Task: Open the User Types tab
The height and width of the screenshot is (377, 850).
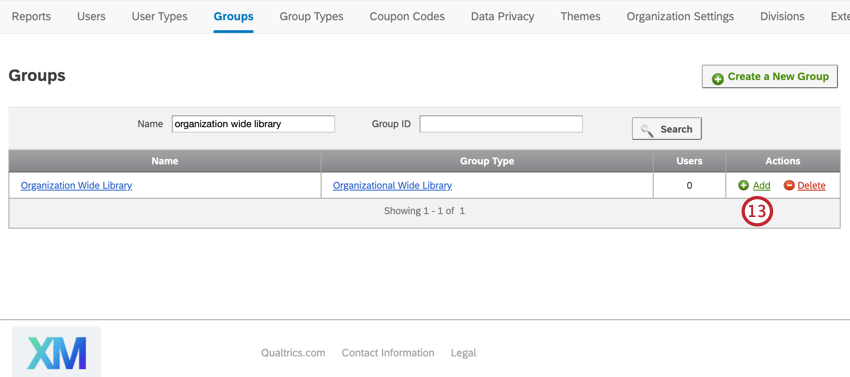Action: click(159, 16)
